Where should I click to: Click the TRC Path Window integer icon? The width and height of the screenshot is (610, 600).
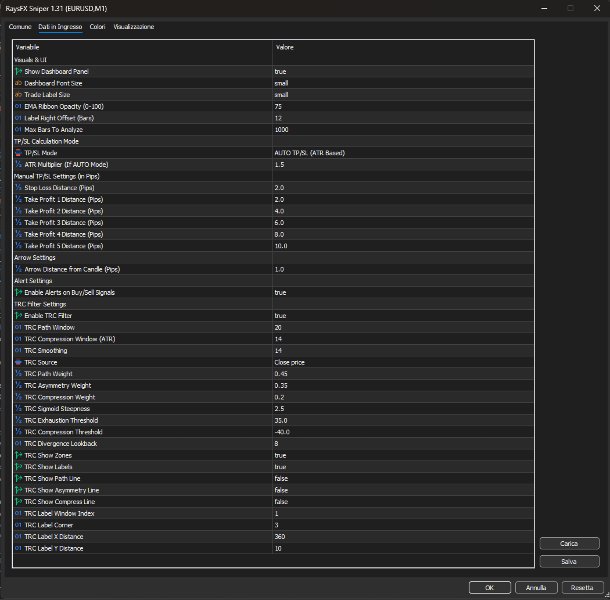(18, 327)
